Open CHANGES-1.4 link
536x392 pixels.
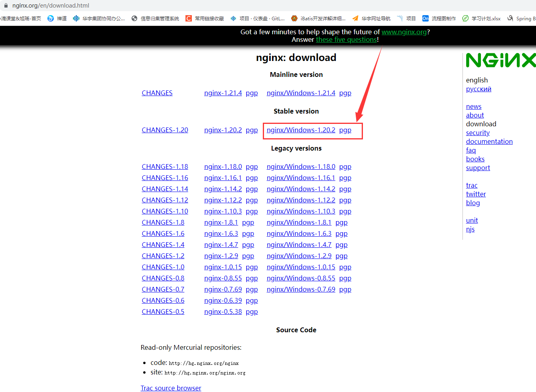coord(163,245)
